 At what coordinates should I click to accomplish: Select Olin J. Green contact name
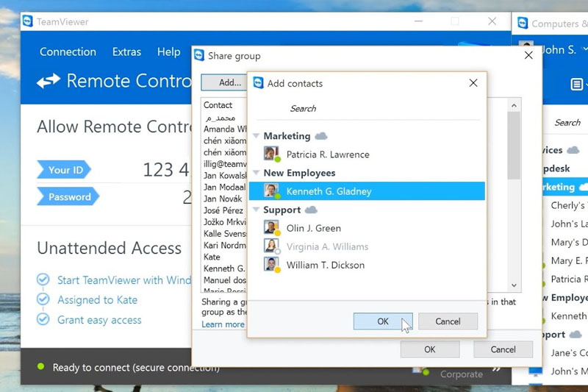click(x=314, y=228)
